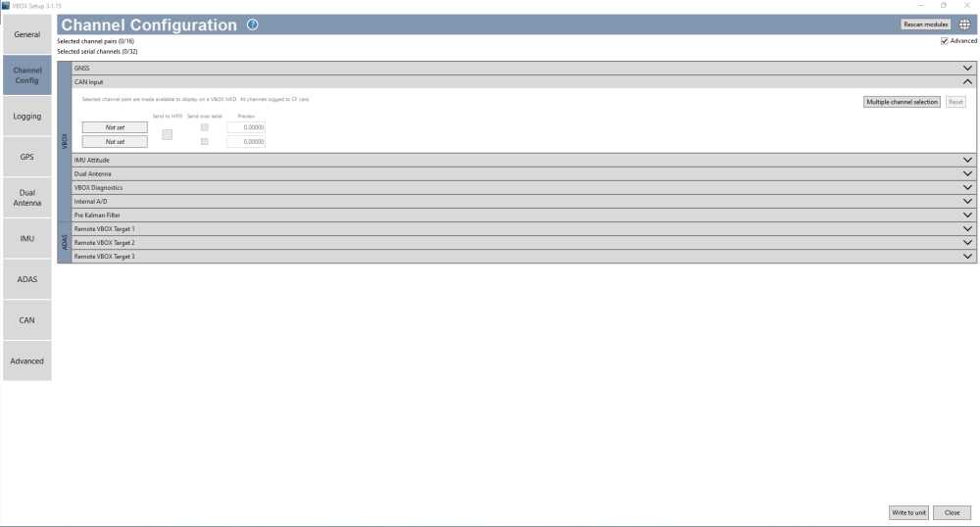Open the IMU tab
Viewport: 980px width, 527px height.
tap(26, 239)
